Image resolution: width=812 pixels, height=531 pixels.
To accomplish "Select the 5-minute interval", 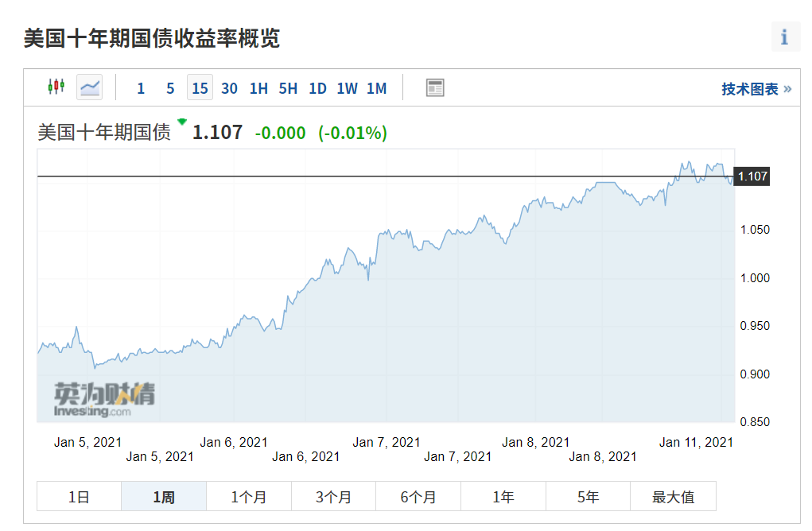I will [169, 88].
